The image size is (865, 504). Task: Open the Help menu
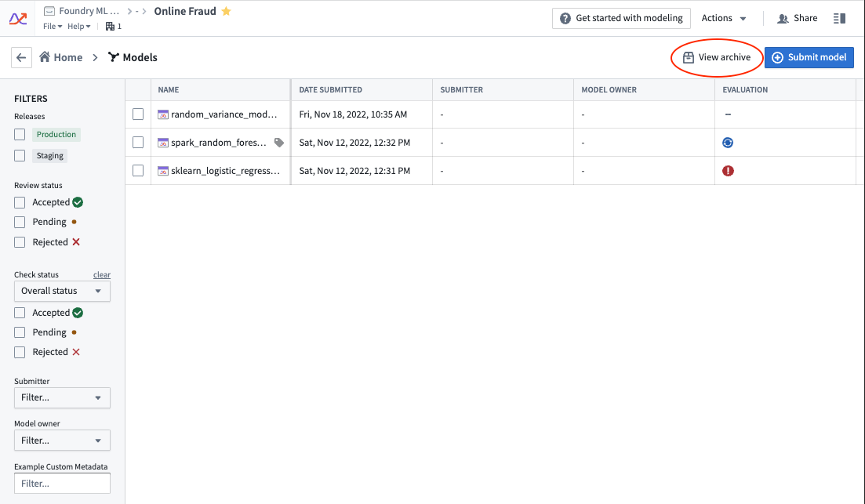tap(79, 26)
